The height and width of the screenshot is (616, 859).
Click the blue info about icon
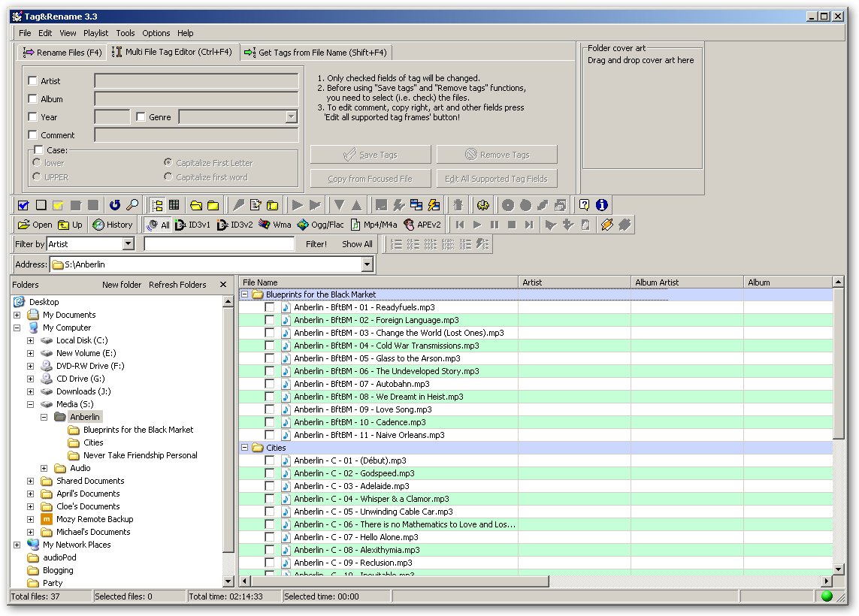coord(601,205)
